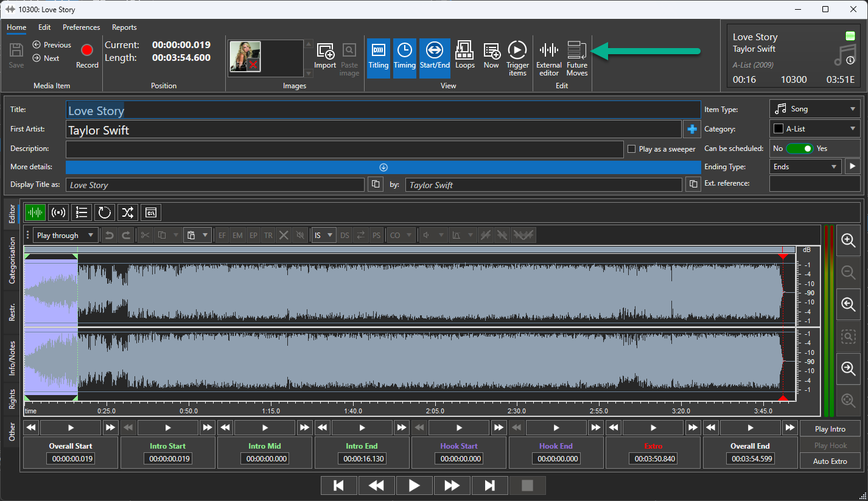Zoom in on the waveform
This screenshot has width=868, height=501.
[x=849, y=240]
